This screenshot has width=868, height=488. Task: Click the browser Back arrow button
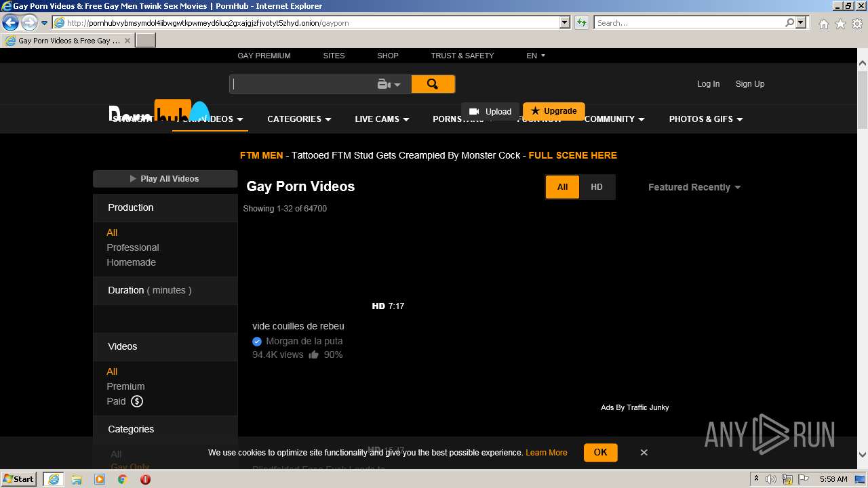click(10, 22)
